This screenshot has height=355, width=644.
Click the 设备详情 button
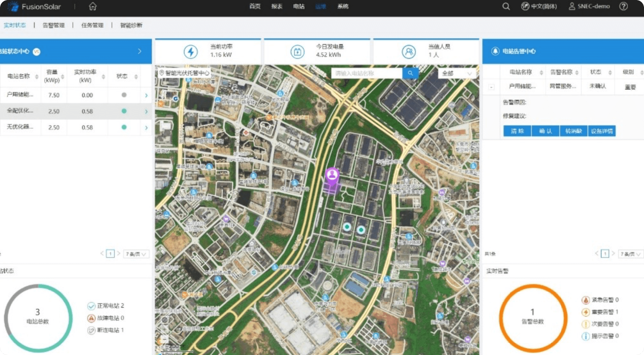(602, 131)
